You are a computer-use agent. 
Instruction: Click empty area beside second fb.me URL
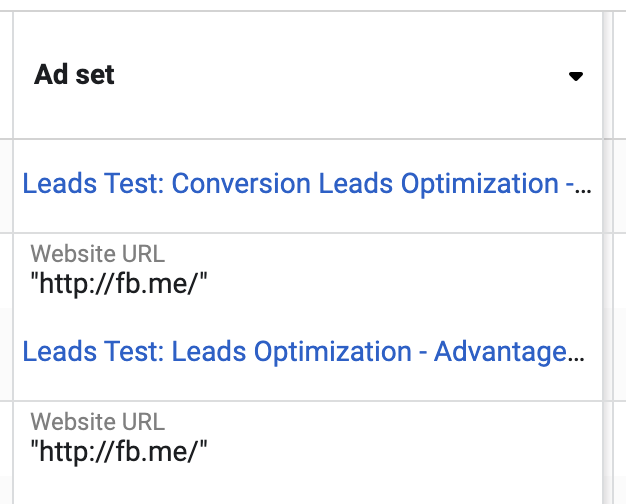coord(399,452)
